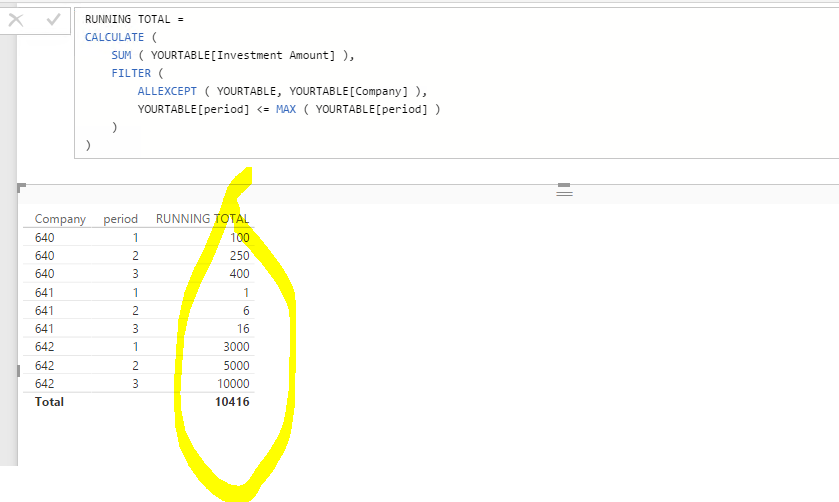Select running total value 6
This screenshot has width=839, height=502.
(x=246, y=311)
